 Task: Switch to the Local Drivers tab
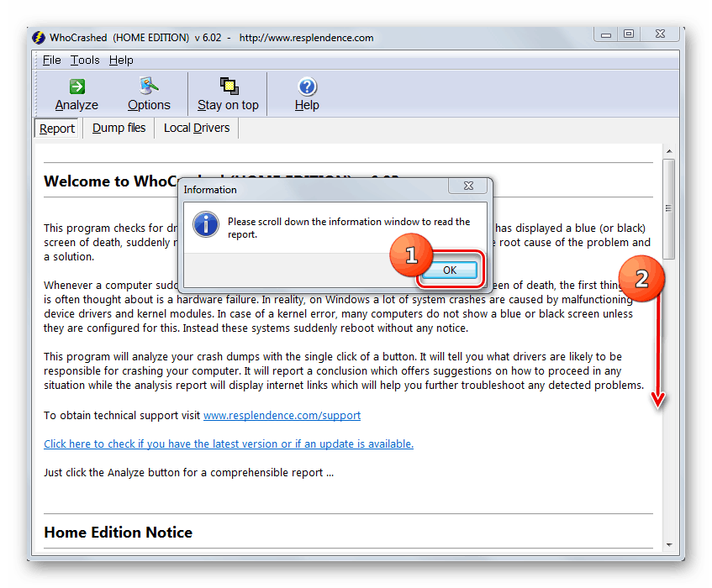197,128
